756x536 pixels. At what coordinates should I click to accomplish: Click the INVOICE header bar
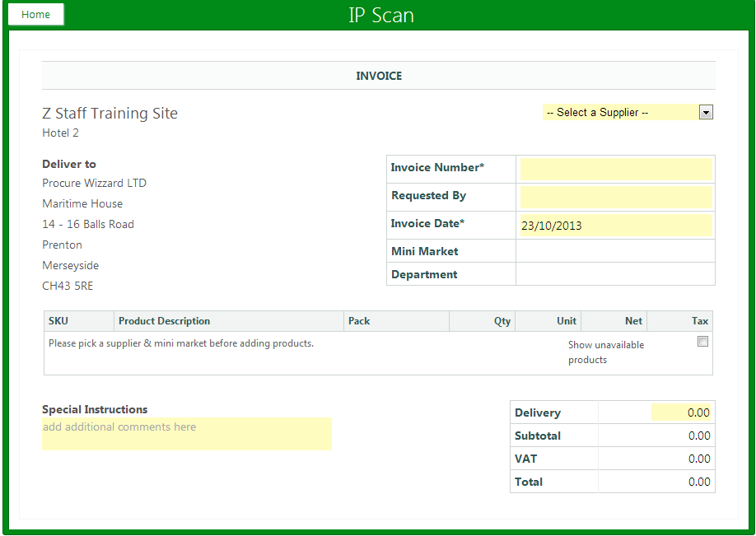click(x=378, y=75)
